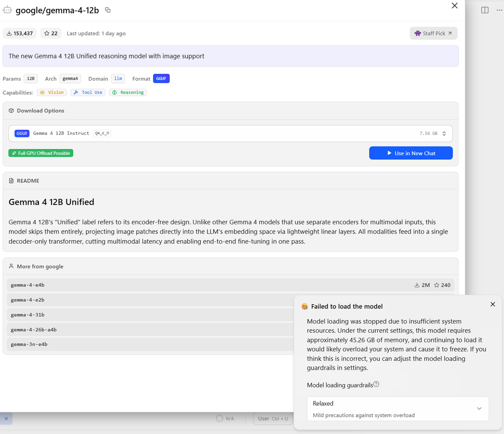Click the Tool Use capability badge
Screen dimensions: 504x434
(x=88, y=92)
